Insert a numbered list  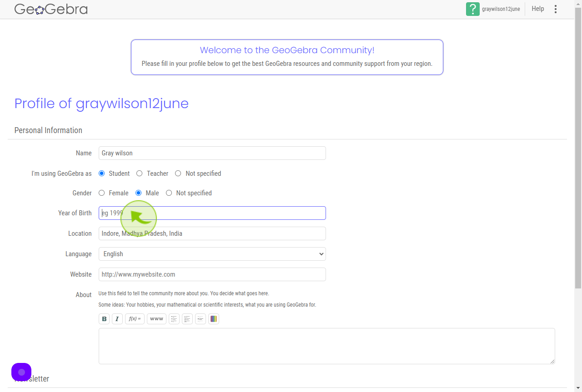click(x=187, y=319)
